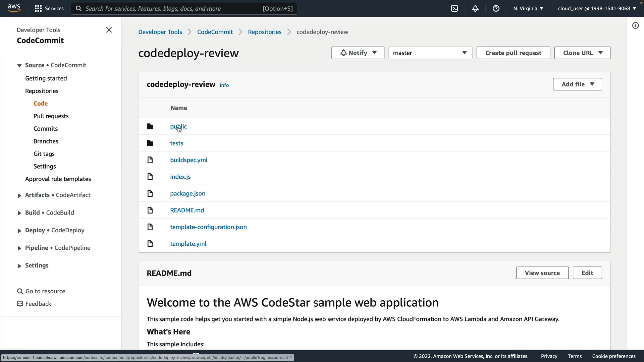Viewport: 644px width, 362px height.
Task: Click the AWS search input field
Action: (x=173, y=8)
